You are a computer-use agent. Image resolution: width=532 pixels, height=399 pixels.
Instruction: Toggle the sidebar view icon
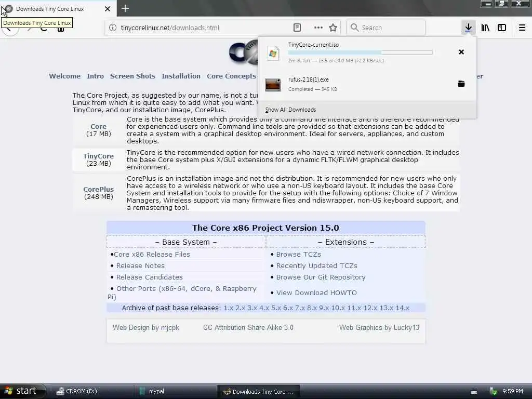(x=502, y=28)
